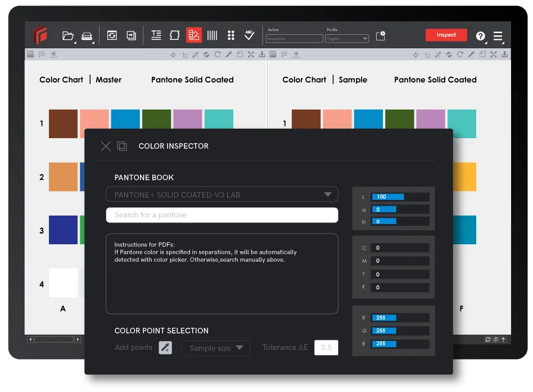This screenshot has width=533, height=392.
Task: Click the up arrow icon at bottom right
Action: coord(503,339)
